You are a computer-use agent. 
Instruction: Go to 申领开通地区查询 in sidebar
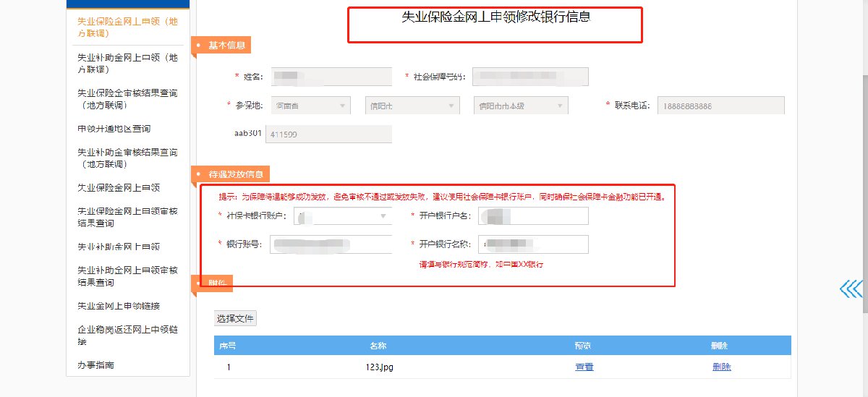(114, 129)
